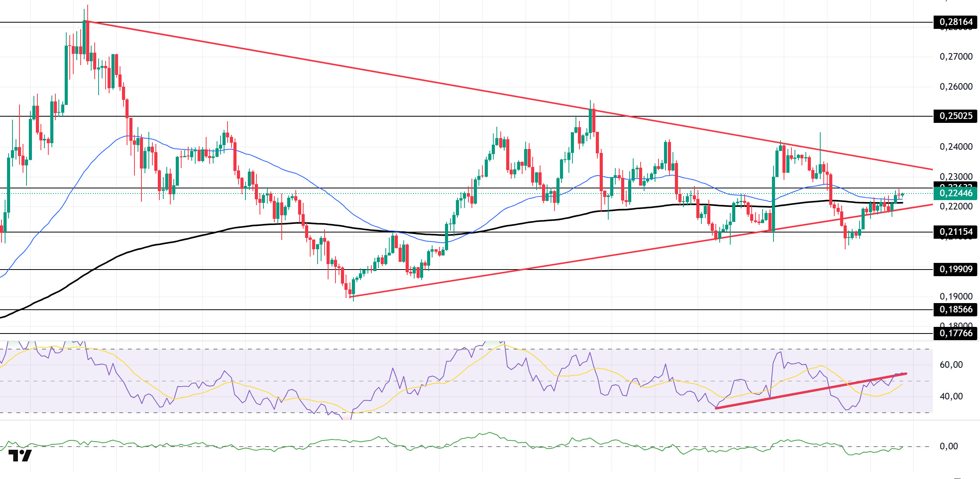Click the green current price tag 0,22446
The height and width of the screenshot is (479, 980).
click(x=955, y=193)
